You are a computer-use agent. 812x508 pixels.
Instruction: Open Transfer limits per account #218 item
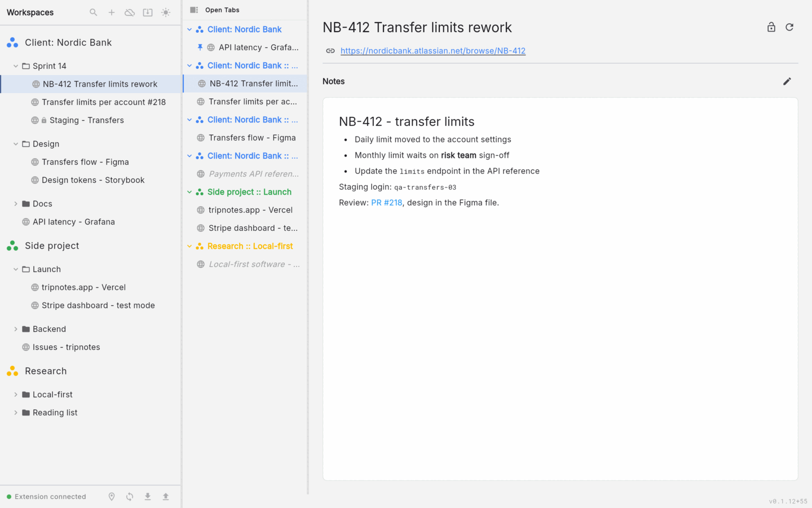[90, 102]
